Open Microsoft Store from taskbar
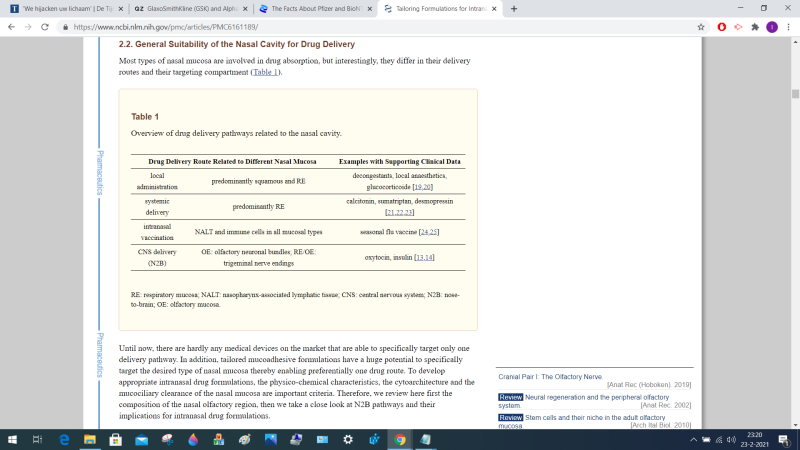The image size is (800, 450). (x=116, y=439)
